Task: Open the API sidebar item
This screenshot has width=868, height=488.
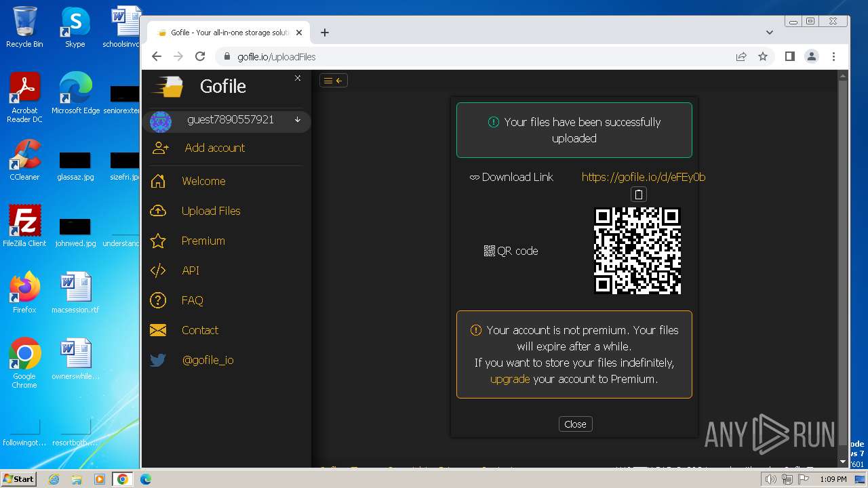Action: [x=191, y=270]
